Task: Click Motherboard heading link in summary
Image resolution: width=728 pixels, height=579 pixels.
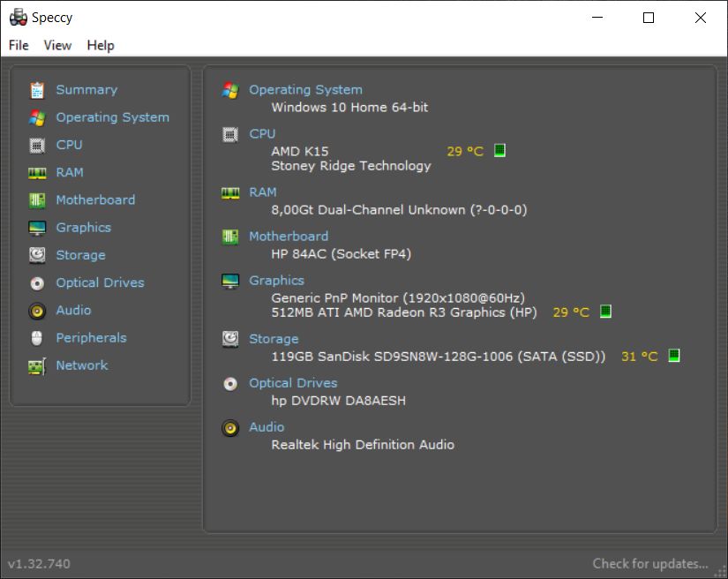Action: point(289,237)
